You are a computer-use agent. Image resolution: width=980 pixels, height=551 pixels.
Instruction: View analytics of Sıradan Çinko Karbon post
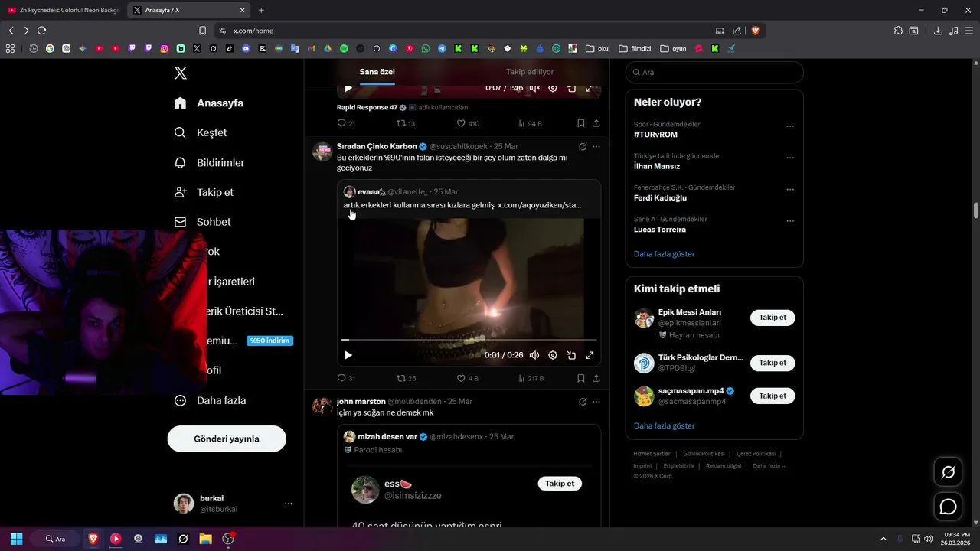(x=530, y=378)
